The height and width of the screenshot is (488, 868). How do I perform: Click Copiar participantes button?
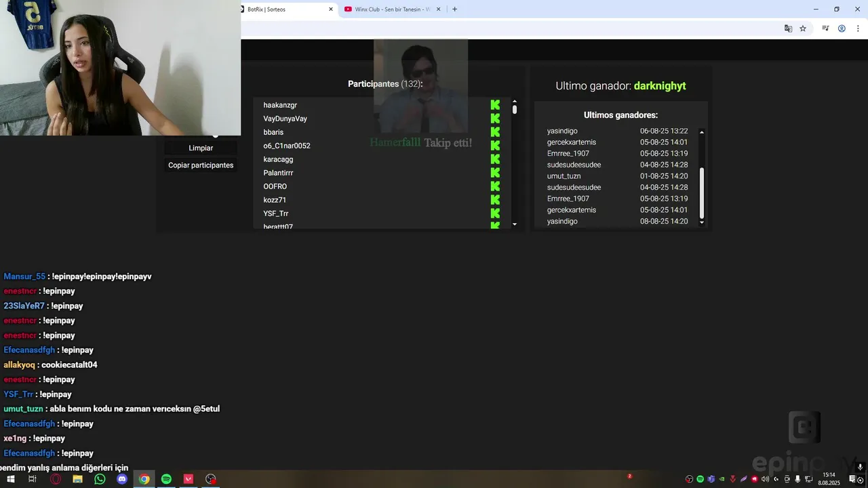coord(201,165)
